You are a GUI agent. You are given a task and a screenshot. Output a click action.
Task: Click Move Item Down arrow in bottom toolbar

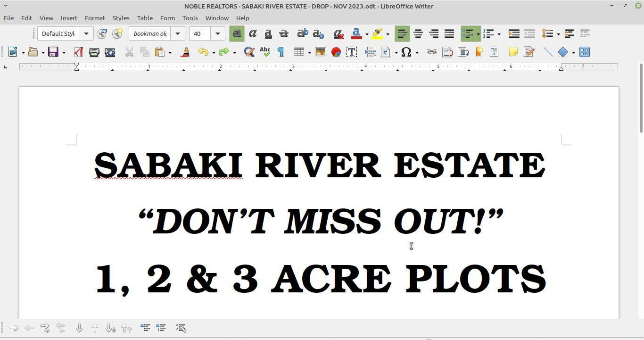click(x=79, y=328)
